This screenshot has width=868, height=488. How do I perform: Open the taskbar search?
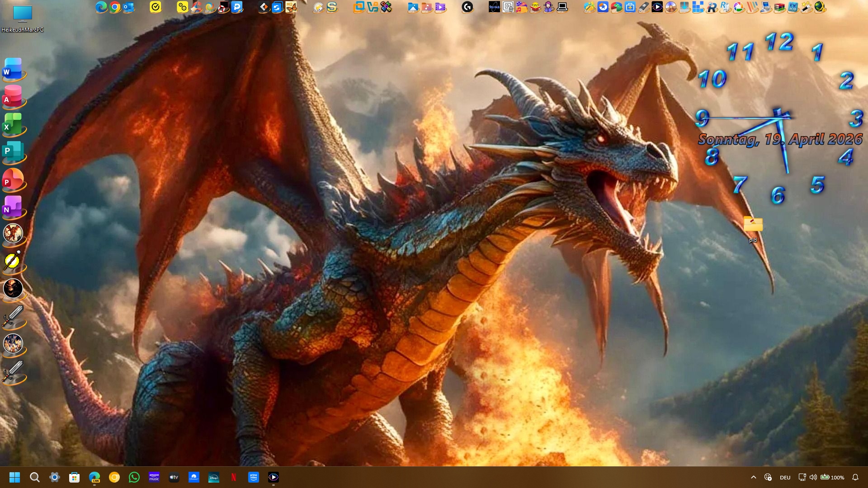click(35, 477)
